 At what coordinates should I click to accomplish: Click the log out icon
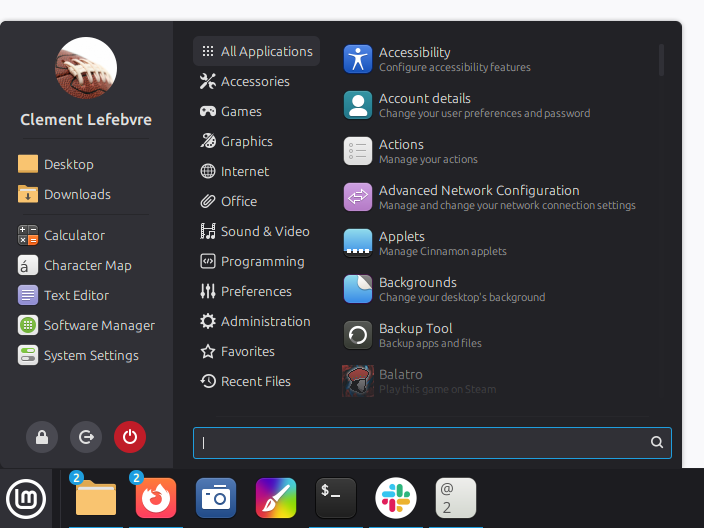[x=86, y=437]
